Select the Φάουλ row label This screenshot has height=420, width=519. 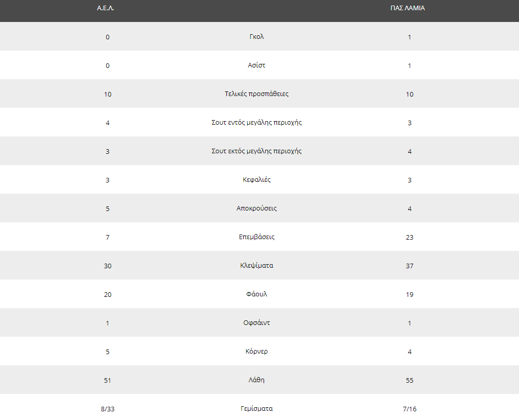[256, 294]
